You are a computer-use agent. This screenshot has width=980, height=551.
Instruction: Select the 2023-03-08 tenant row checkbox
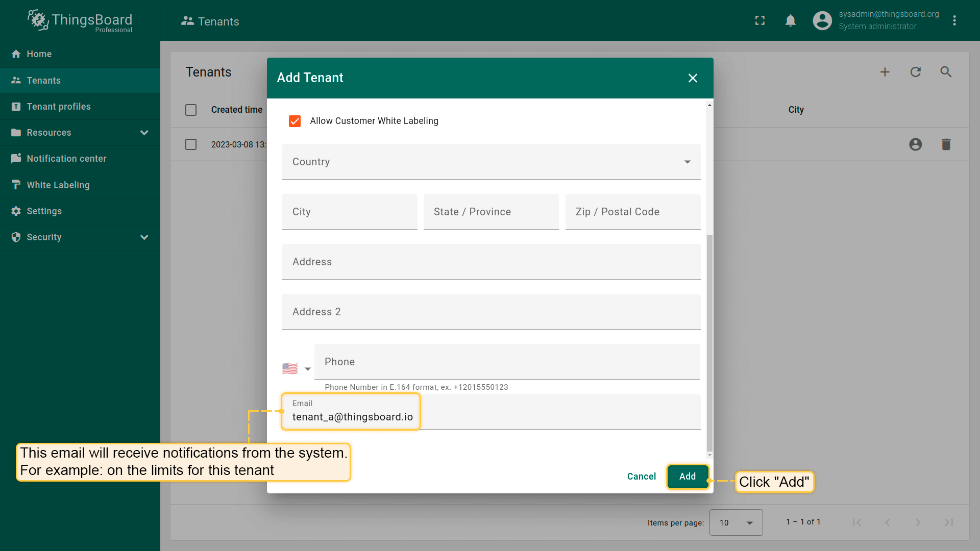[191, 144]
